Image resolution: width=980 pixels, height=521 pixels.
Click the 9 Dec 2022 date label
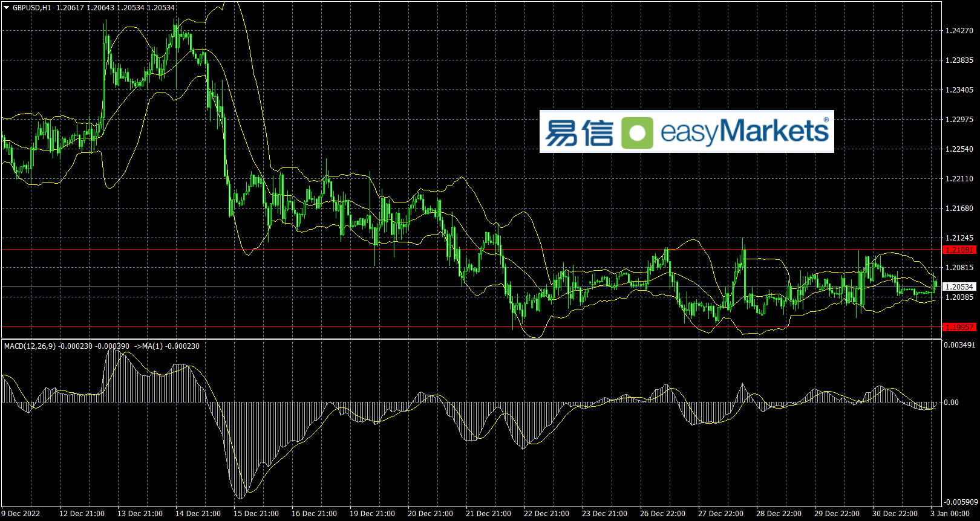pos(21,514)
